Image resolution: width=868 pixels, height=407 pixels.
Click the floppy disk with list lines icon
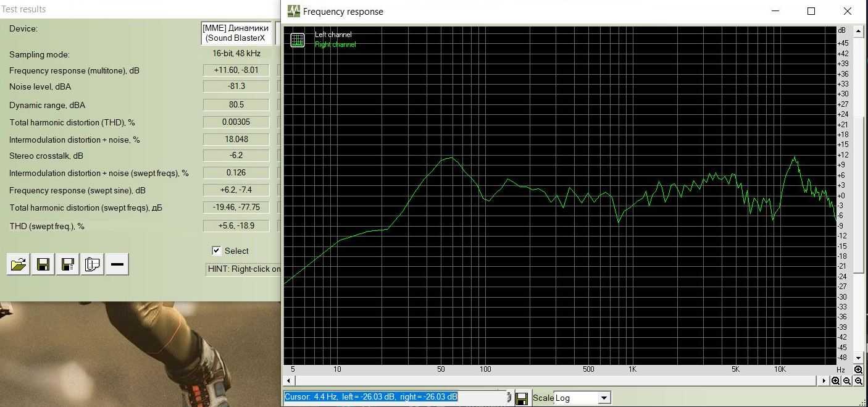68,264
